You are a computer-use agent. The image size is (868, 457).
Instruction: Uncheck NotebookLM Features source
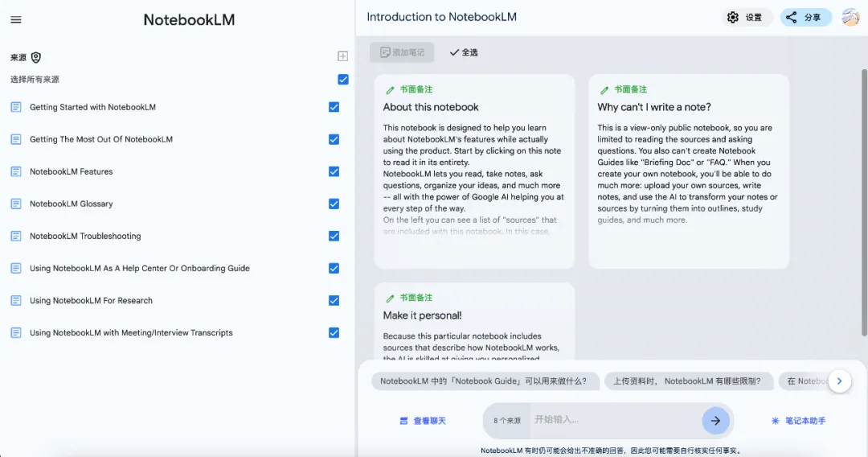click(334, 171)
